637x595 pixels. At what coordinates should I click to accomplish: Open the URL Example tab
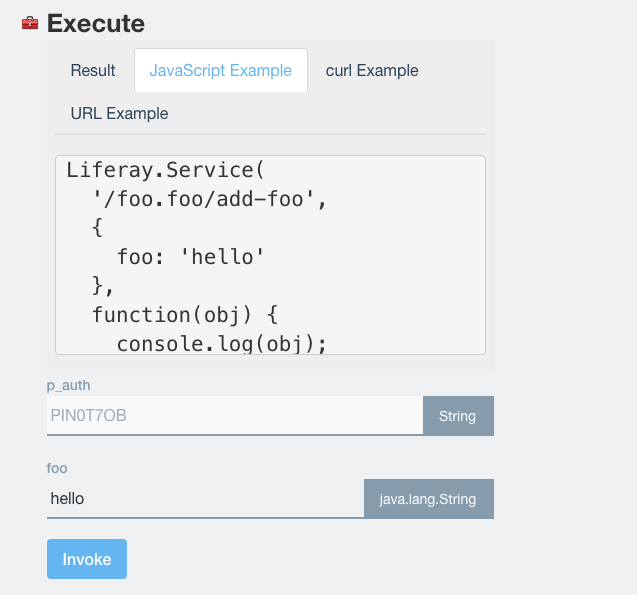(119, 113)
